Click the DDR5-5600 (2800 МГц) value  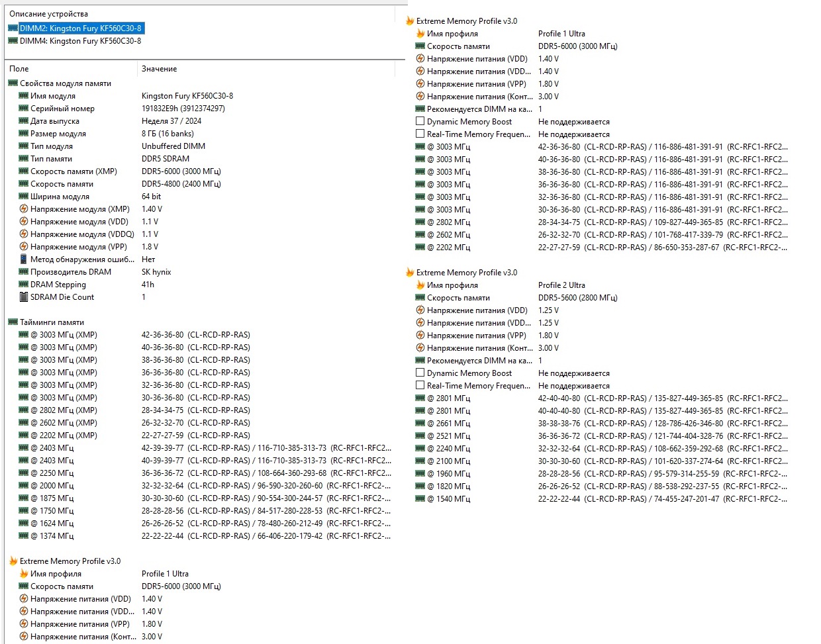(578, 298)
